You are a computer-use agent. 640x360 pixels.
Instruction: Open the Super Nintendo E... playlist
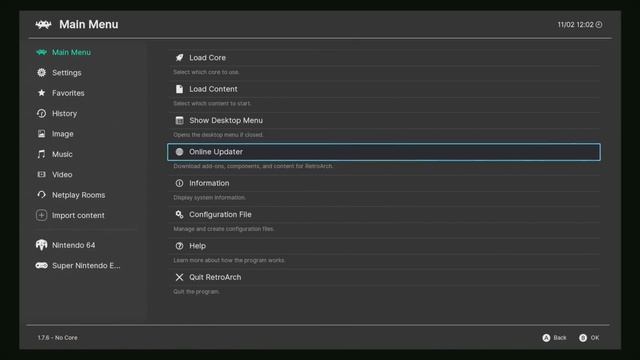coord(86,265)
